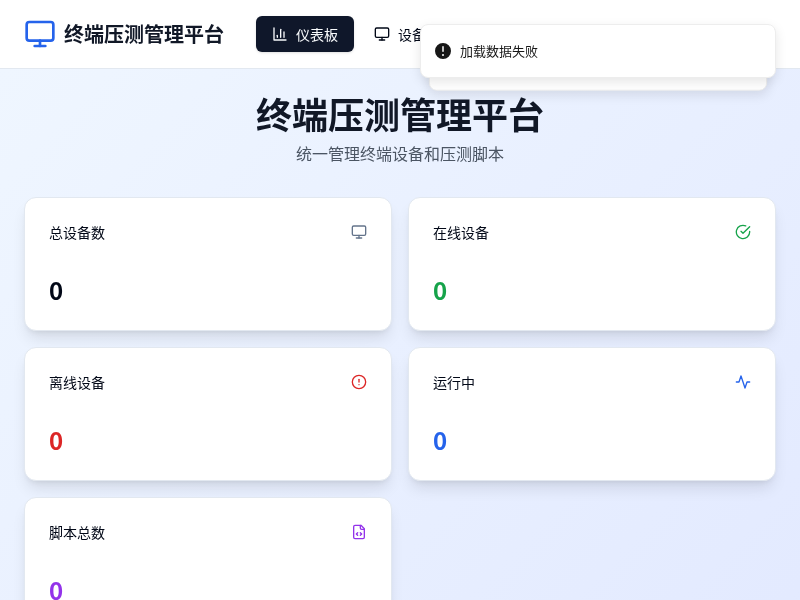Click the blue 0 value under 运行中
The image size is (800, 600).
tap(440, 441)
